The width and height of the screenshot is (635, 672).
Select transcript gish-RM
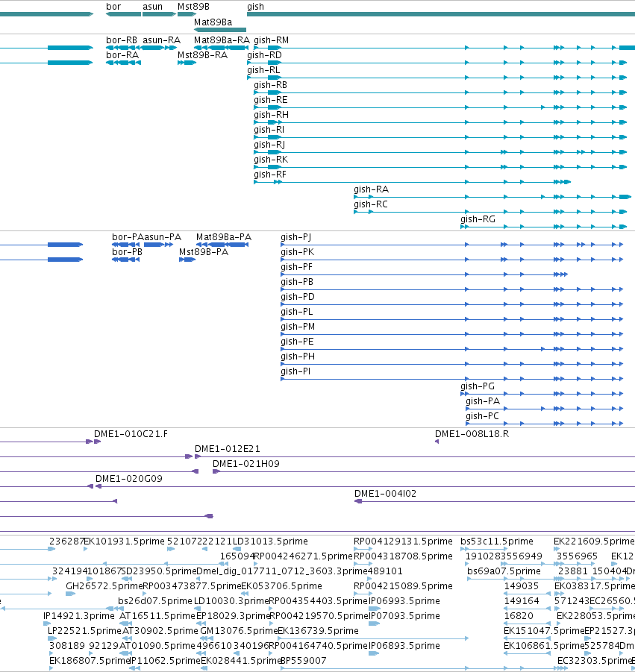click(272, 40)
